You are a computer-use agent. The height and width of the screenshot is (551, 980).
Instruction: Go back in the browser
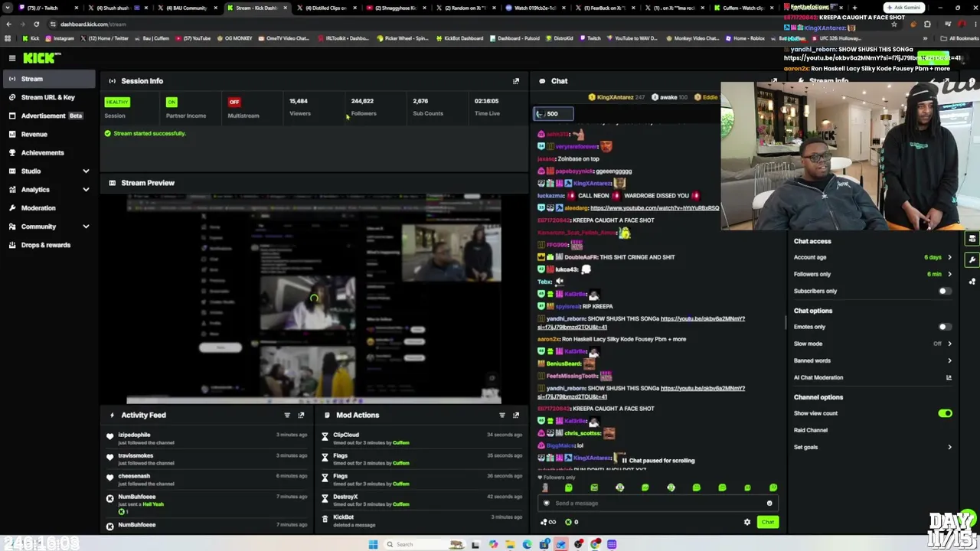[8, 24]
